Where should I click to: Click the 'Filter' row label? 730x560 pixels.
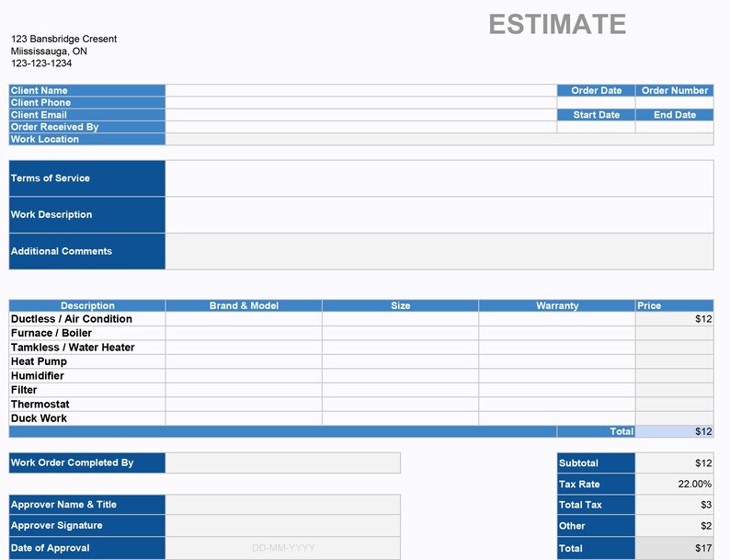[x=87, y=390]
